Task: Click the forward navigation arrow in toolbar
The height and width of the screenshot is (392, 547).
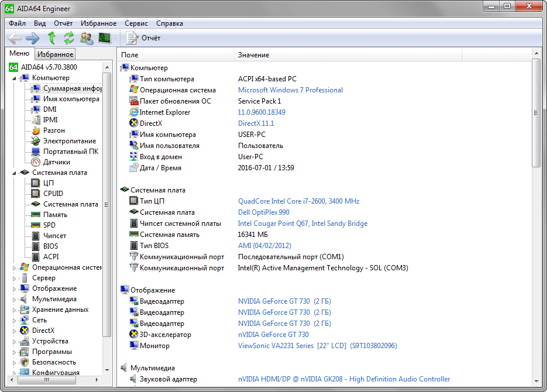Action: pyautogui.click(x=33, y=38)
